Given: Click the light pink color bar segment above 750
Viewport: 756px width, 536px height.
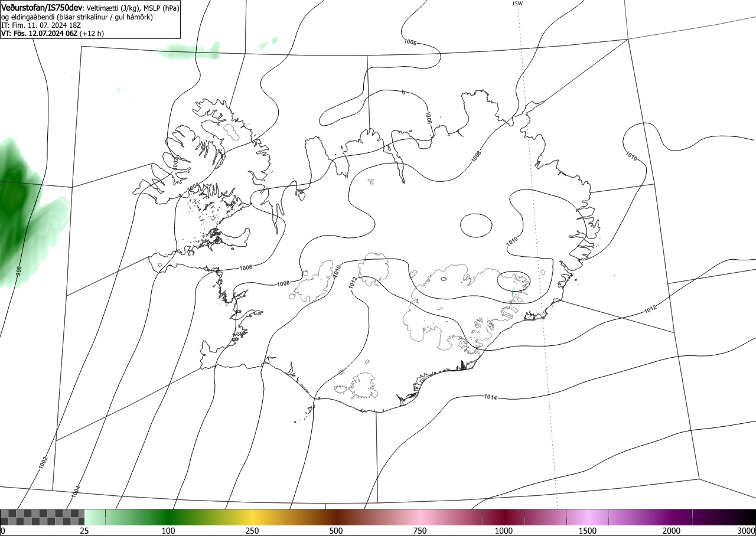Looking at the screenshot, I should click(x=420, y=517).
